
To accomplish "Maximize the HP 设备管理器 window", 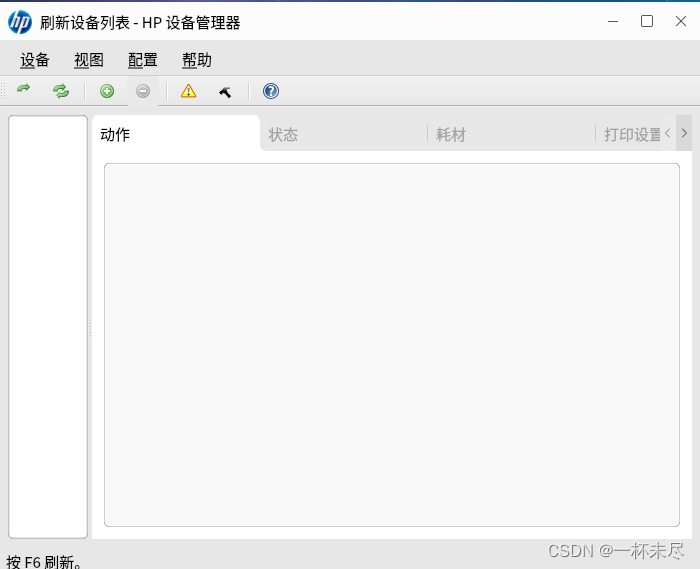I will pyautogui.click(x=647, y=21).
